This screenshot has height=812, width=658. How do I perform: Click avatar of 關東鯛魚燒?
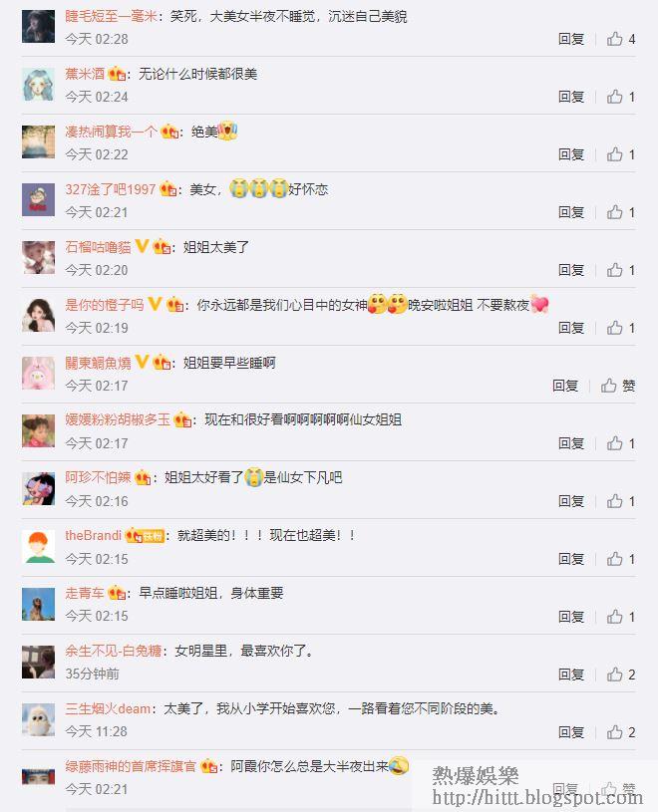[38, 373]
